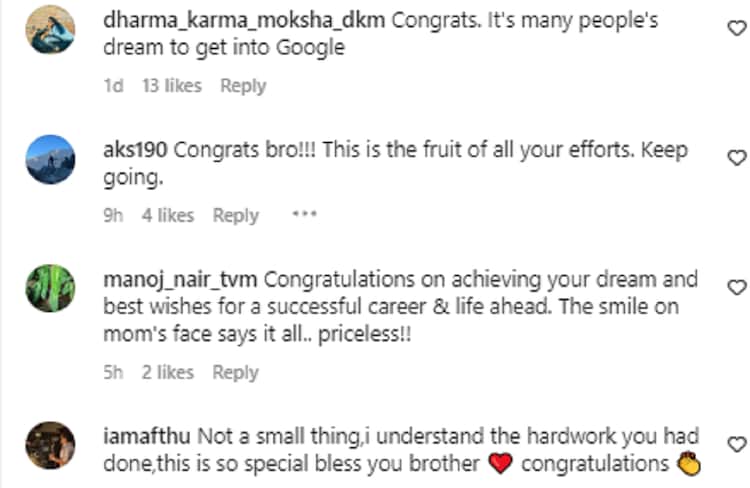Like manoj_nair_tvm's comment with heart icon

(736, 287)
